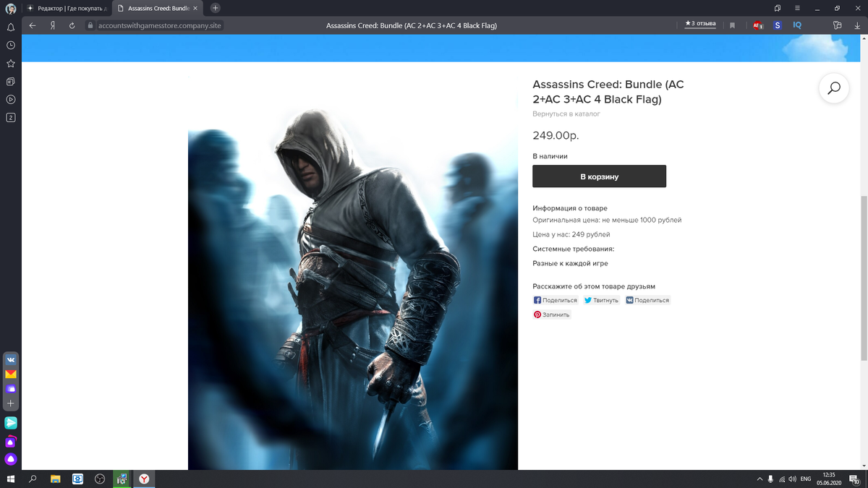This screenshot has width=868, height=488.
Task: Bookmark the page via the flag icon
Action: (x=732, y=24)
